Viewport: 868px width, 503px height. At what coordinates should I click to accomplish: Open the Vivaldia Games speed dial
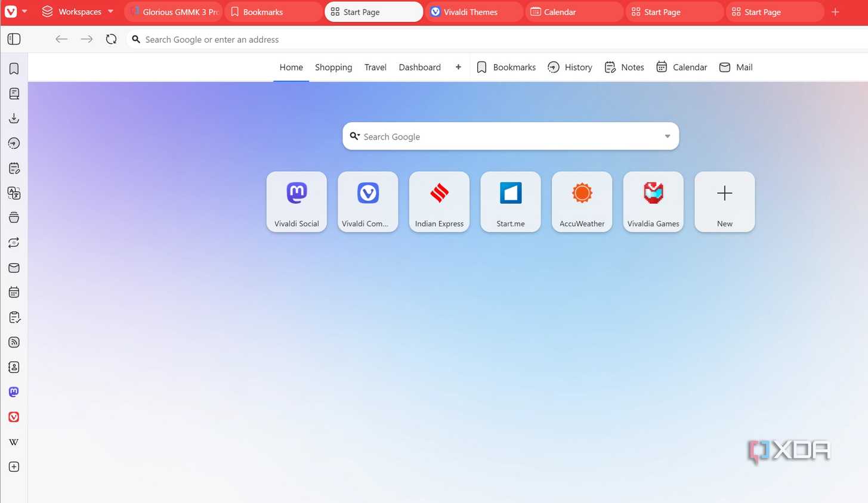653,202
